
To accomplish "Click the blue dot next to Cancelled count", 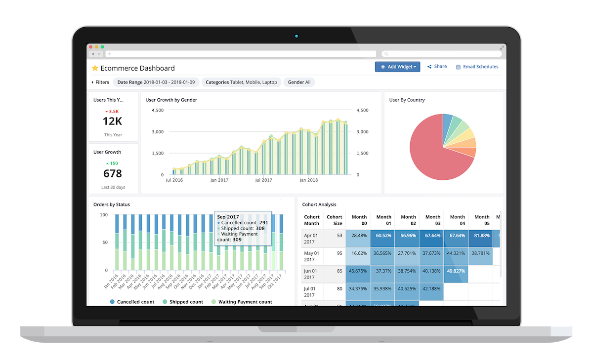I will click(x=112, y=301).
